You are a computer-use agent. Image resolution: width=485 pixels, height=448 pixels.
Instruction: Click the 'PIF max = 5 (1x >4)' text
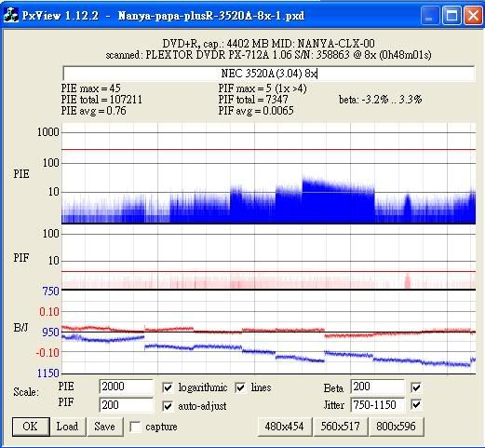263,88
